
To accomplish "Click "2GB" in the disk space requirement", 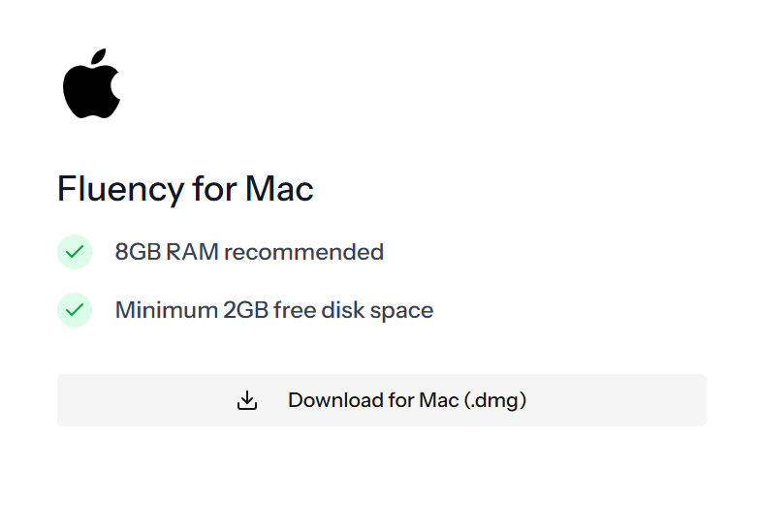I will coord(246,310).
